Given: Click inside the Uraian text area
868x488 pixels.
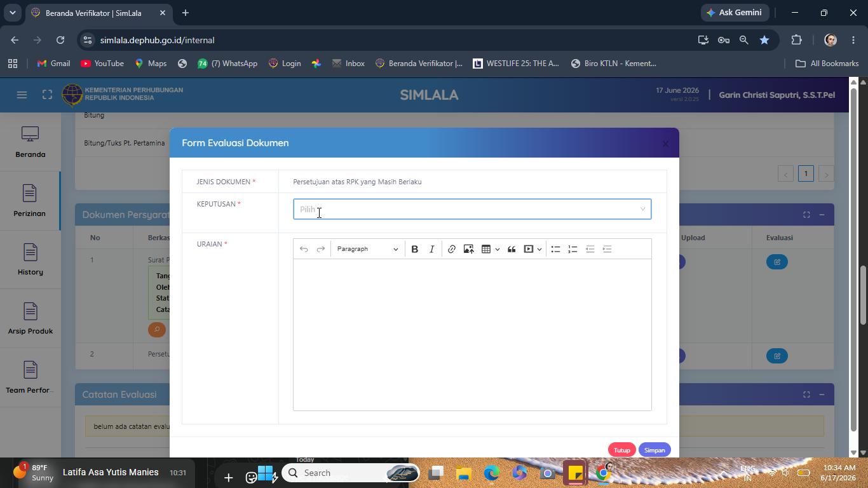Looking at the screenshot, I should (472, 334).
